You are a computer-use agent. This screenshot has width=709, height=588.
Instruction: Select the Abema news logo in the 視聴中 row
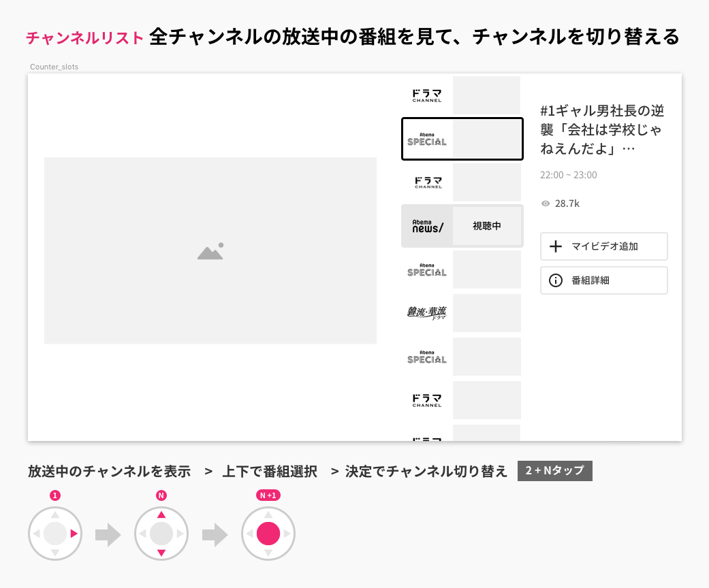(427, 226)
